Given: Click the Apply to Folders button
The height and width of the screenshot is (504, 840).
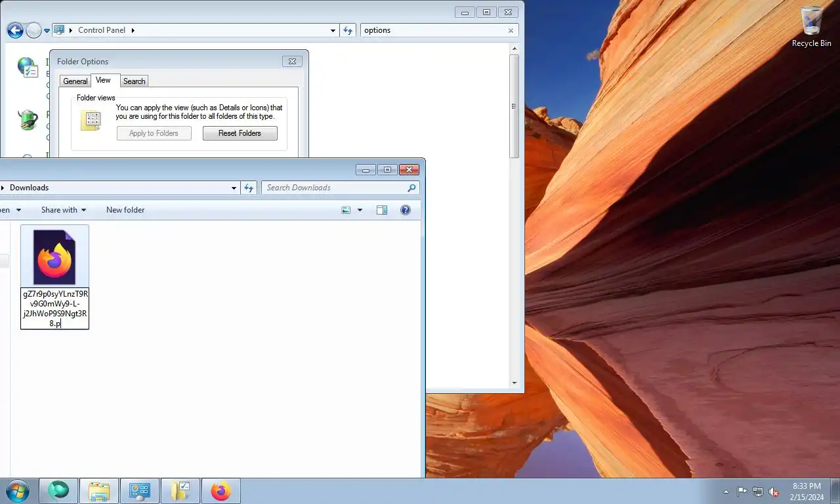Looking at the screenshot, I should tap(154, 133).
